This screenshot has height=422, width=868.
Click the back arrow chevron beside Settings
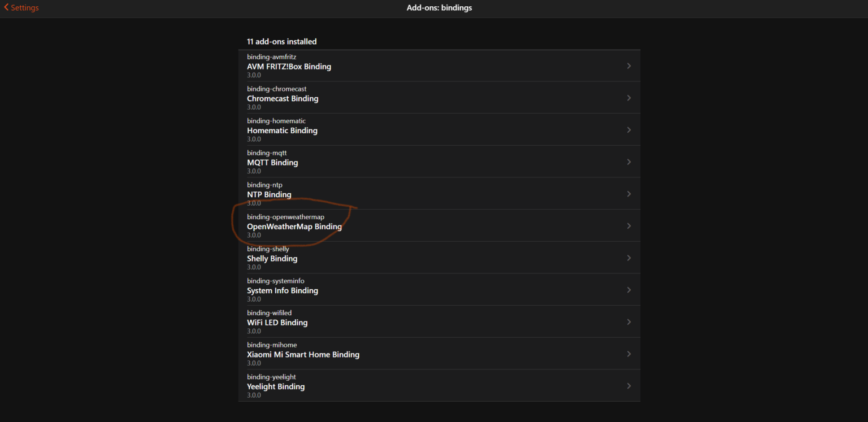pos(6,8)
